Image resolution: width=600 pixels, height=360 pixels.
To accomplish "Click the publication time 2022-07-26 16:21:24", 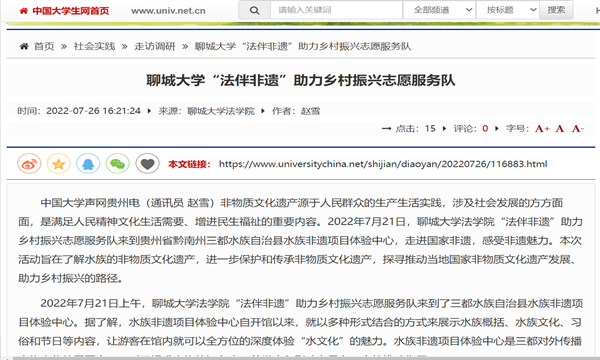I will click(93, 111).
